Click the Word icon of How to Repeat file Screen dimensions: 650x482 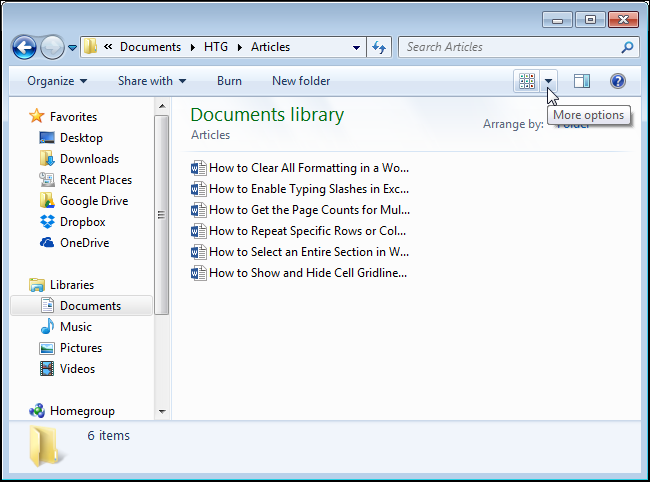click(198, 231)
